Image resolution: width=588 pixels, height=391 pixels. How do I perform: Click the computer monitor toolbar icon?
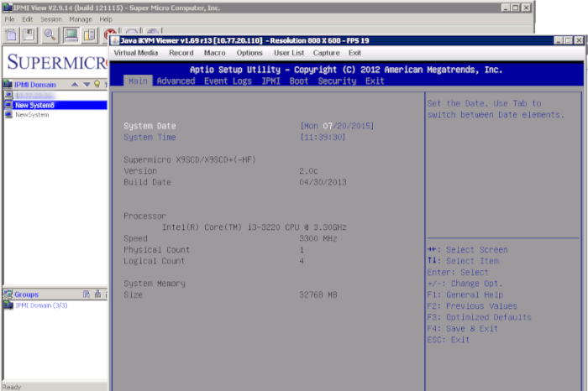coord(71,34)
